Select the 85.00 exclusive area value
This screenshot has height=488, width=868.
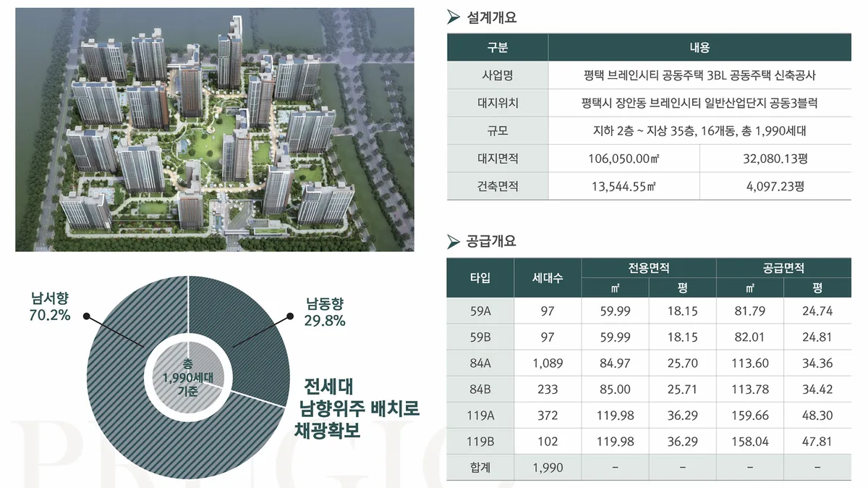pyautogui.click(x=615, y=389)
